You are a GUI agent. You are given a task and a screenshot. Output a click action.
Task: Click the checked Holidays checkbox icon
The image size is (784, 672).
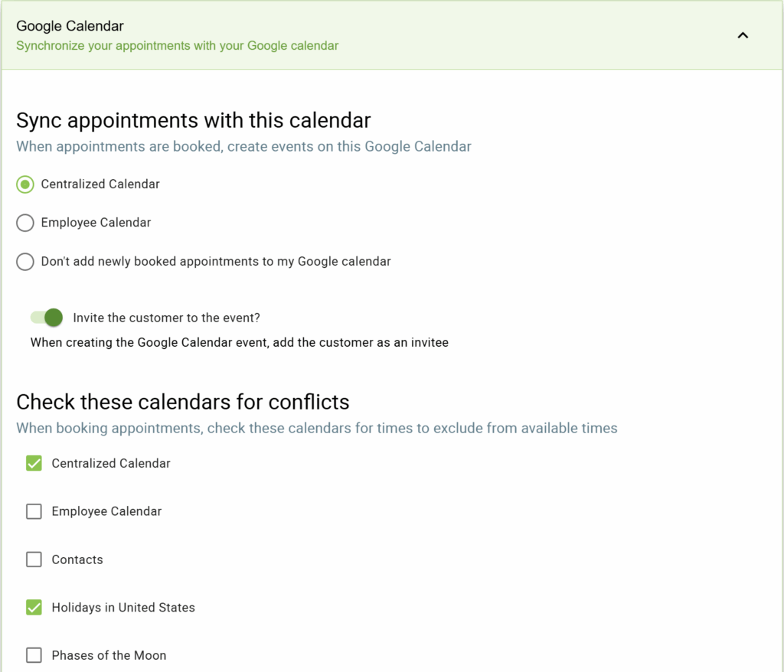click(34, 607)
